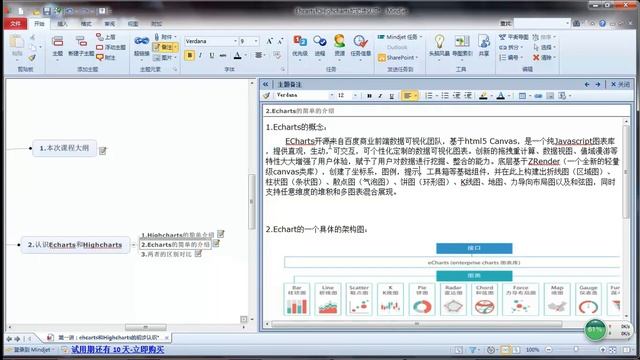Select the echarts和Highcharts document tab

click(x=107, y=338)
